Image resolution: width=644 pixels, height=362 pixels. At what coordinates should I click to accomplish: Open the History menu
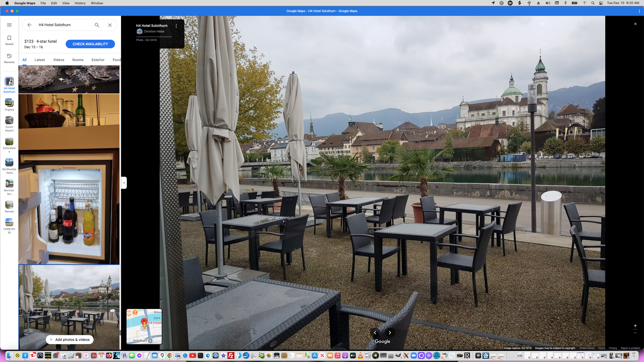[x=80, y=3]
